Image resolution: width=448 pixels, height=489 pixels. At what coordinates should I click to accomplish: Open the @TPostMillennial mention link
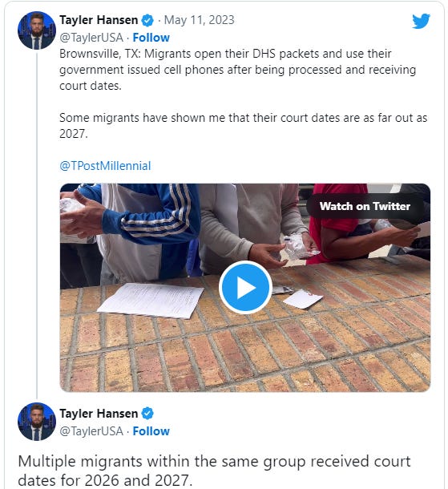click(x=105, y=166)
